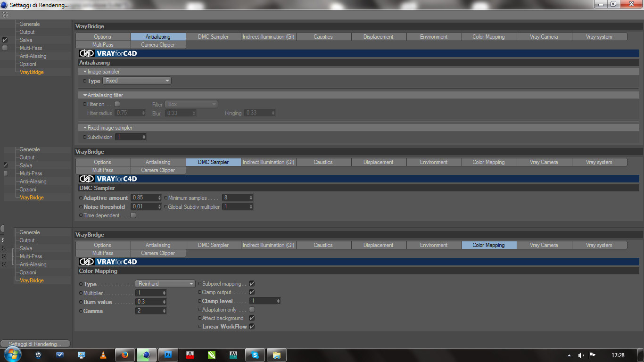Collapse the Image sampler section

[85, 72]
